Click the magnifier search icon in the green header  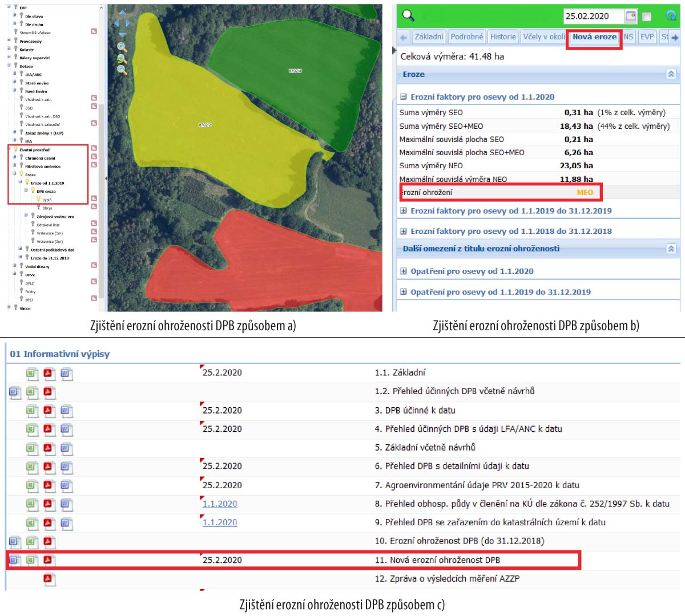pos(408,15)
